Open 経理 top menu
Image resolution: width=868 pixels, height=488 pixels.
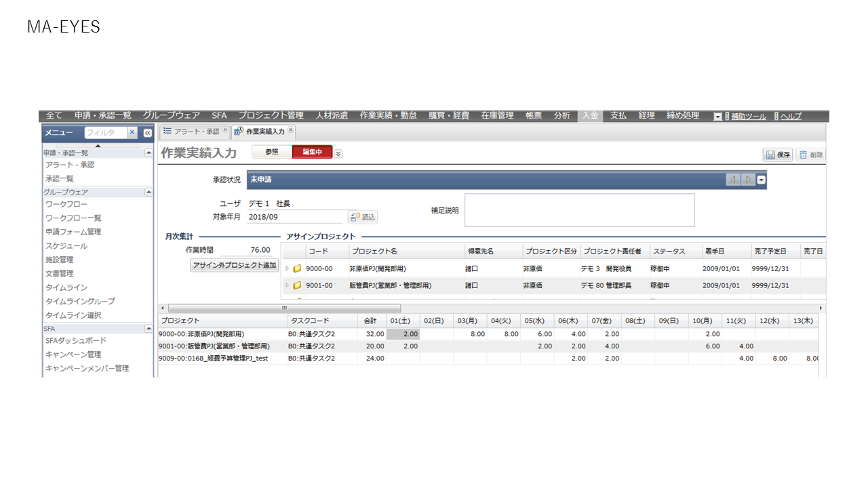[x=646, y=116]
